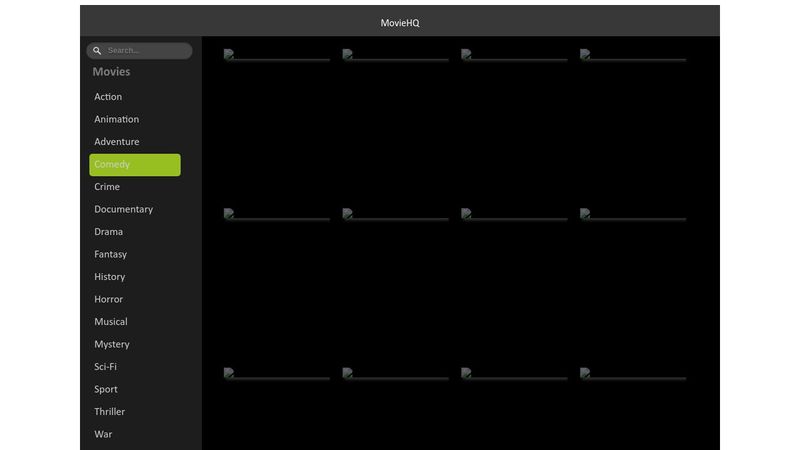The width and height of the screenshot is (800, 450).
Task: Click the War genre
Action: pos(103,435)
